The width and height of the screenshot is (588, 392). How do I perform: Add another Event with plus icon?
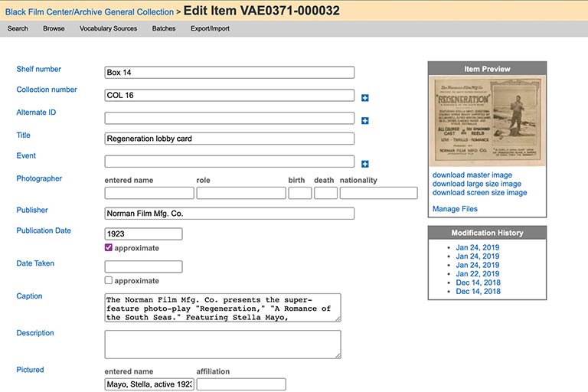click(x=365, y=164)
